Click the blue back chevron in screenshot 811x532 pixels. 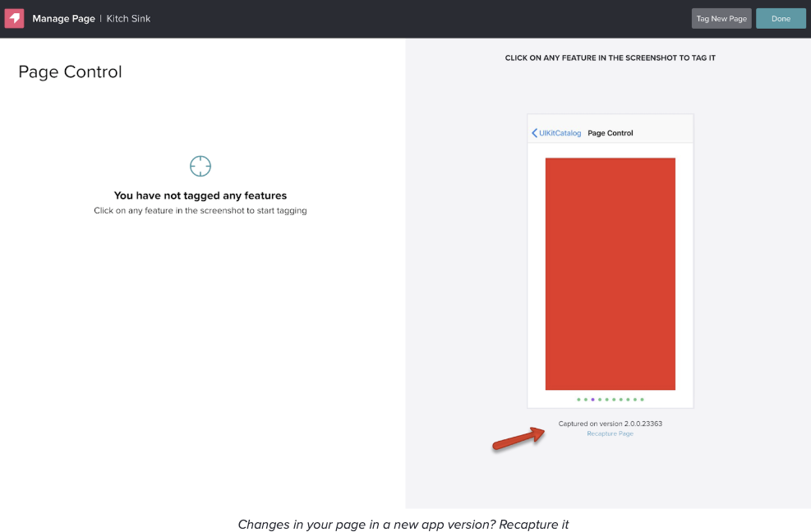click(x=534, y=133)
